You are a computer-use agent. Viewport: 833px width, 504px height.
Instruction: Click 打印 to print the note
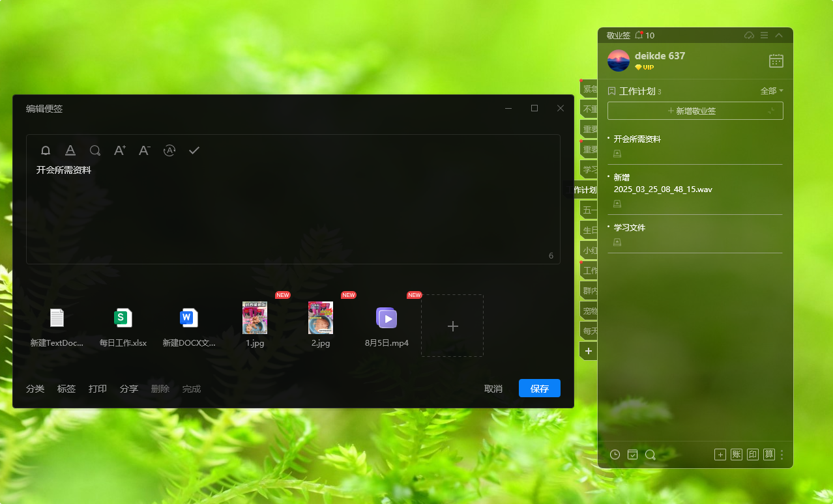pos(98,389)
